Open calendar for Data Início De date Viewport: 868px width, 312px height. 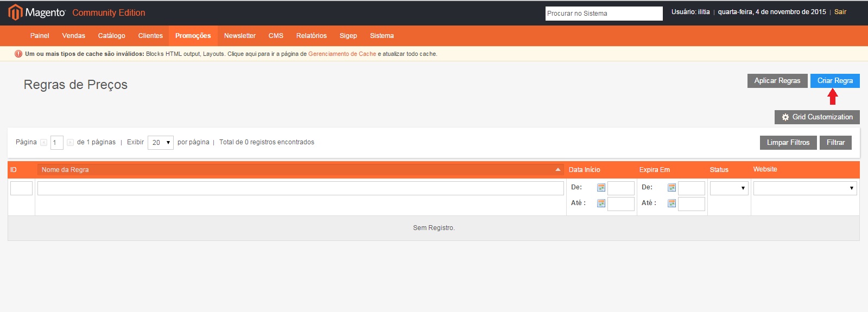click(601, 188)
